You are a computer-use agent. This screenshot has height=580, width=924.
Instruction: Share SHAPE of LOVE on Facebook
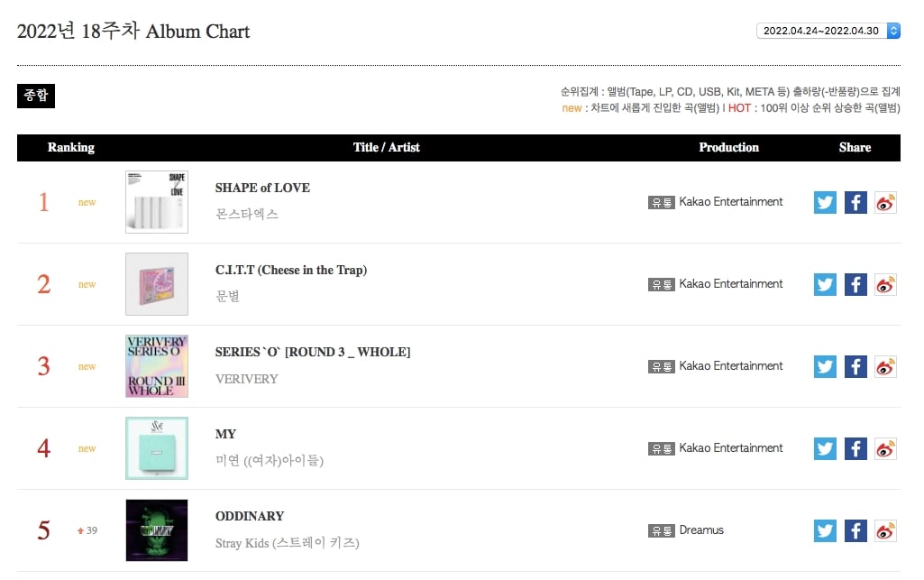point(855,202)
